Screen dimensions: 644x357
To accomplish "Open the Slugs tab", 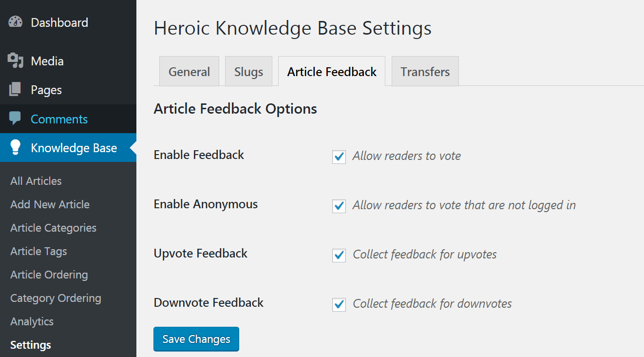I will [x=248, y=72].
